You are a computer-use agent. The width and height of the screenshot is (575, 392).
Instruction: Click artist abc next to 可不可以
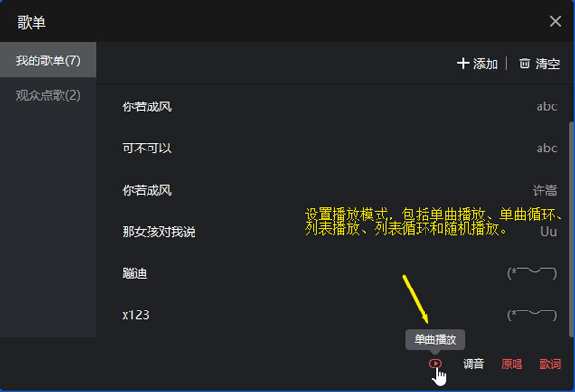(547, 149)
